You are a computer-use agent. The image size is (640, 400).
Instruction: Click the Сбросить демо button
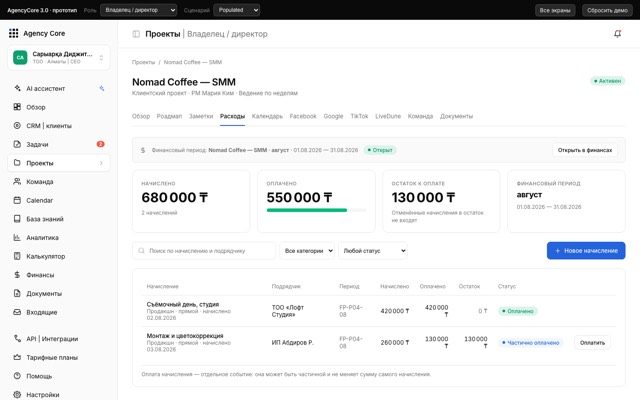pyautogui.click(x=607, y=10)
